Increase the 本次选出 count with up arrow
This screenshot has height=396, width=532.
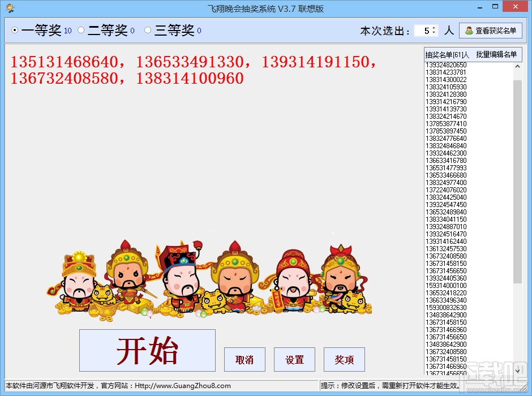coord(434,28)
